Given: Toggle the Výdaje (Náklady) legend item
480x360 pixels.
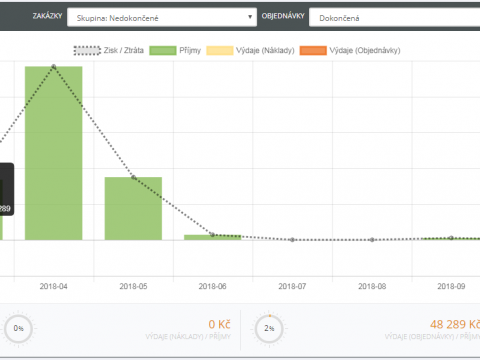Looking at the screenshot, I should click(x=250, y=50).
